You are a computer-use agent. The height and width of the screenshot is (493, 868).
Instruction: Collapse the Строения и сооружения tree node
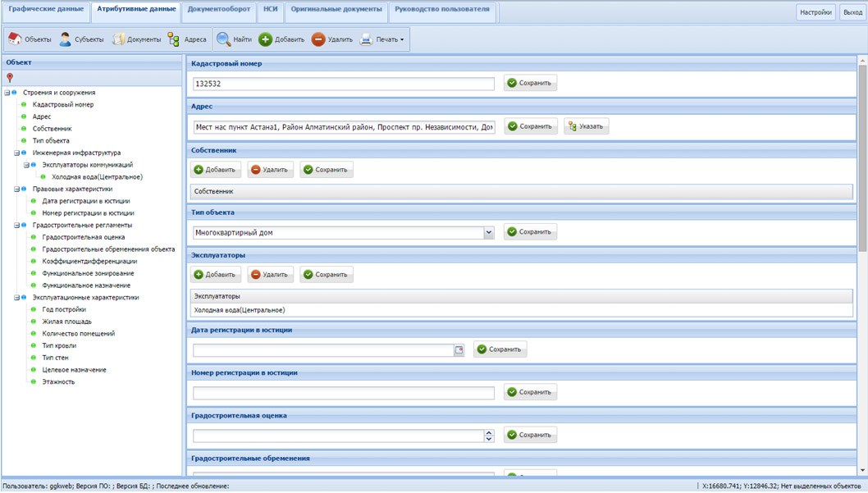click(x=7, y=93)
